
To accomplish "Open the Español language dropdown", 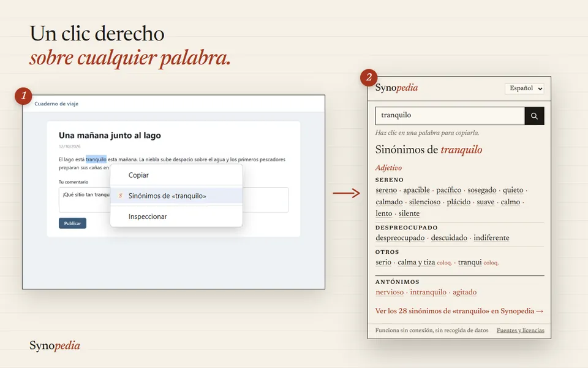I will click(524, 88).
